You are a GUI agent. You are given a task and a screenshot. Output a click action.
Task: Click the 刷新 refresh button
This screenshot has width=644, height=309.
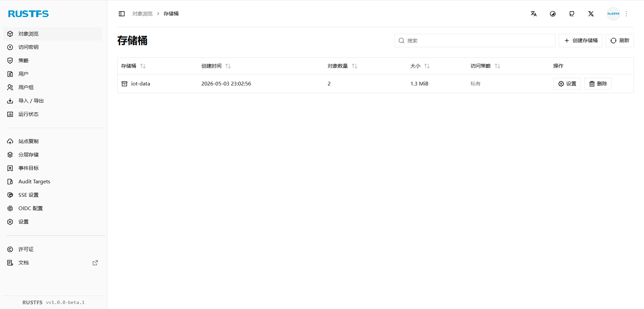[620, 41]
